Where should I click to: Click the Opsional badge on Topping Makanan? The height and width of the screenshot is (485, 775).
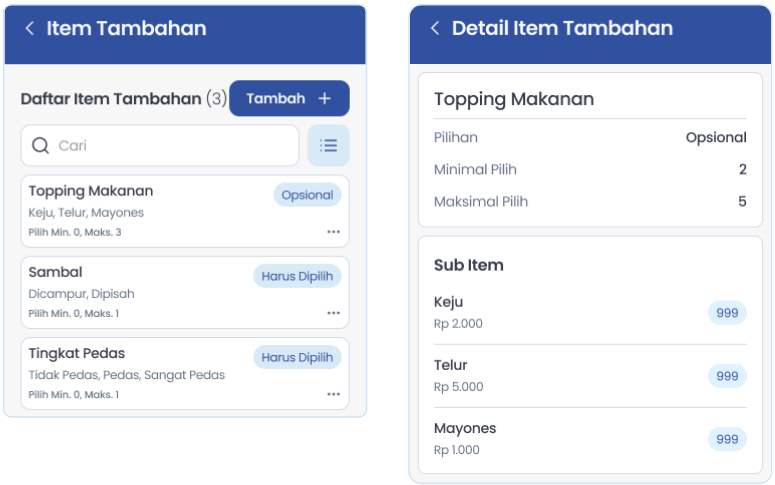[x=307, y=195]
